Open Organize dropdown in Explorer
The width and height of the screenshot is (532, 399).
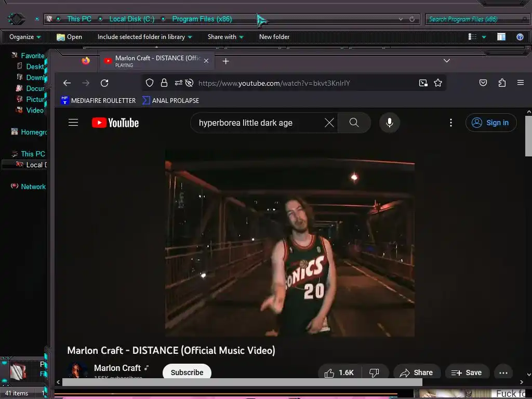click(25, 37)
